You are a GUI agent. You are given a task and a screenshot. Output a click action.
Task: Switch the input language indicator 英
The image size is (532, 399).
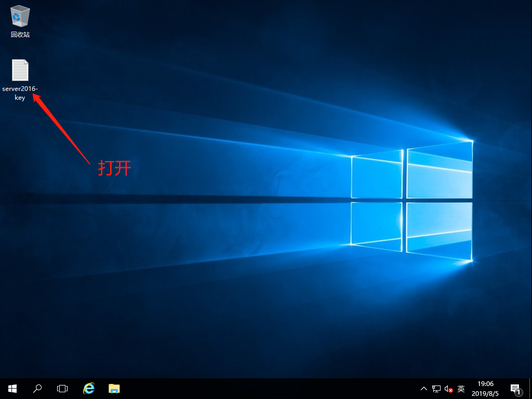pos(461,389)
